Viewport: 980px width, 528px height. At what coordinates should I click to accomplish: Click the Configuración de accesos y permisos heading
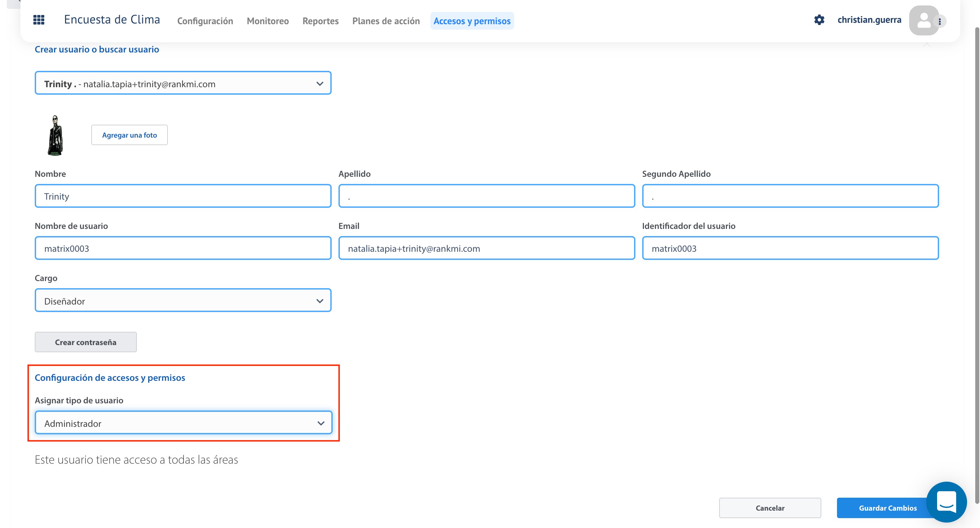[x=110, y=378]
